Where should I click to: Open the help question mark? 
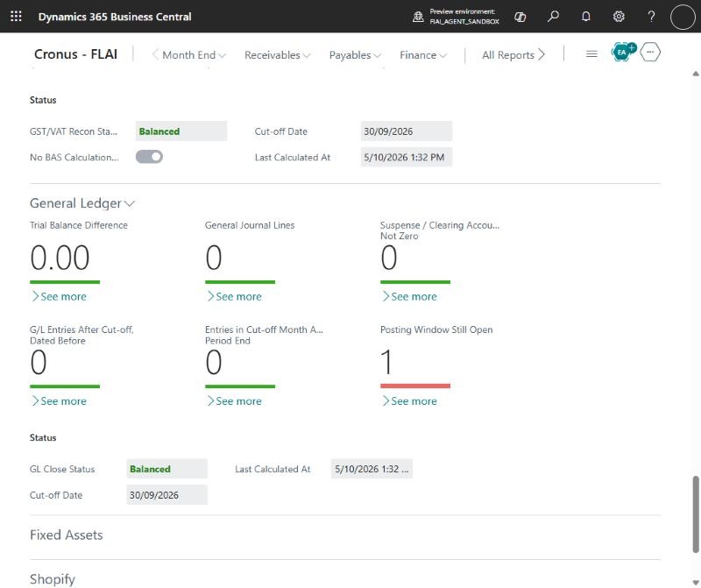coord(651,17)
